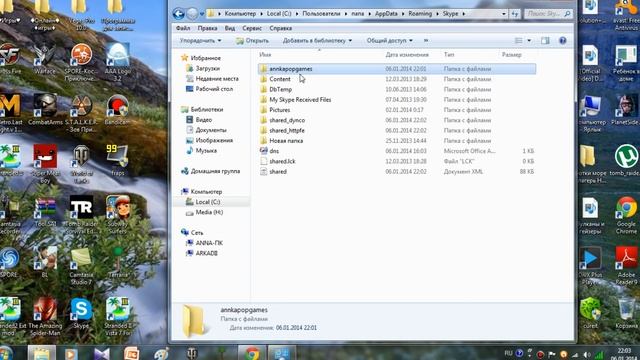Open Combat Arms desktop shortcut
The image size is (640, 360).
click(45, 109)
